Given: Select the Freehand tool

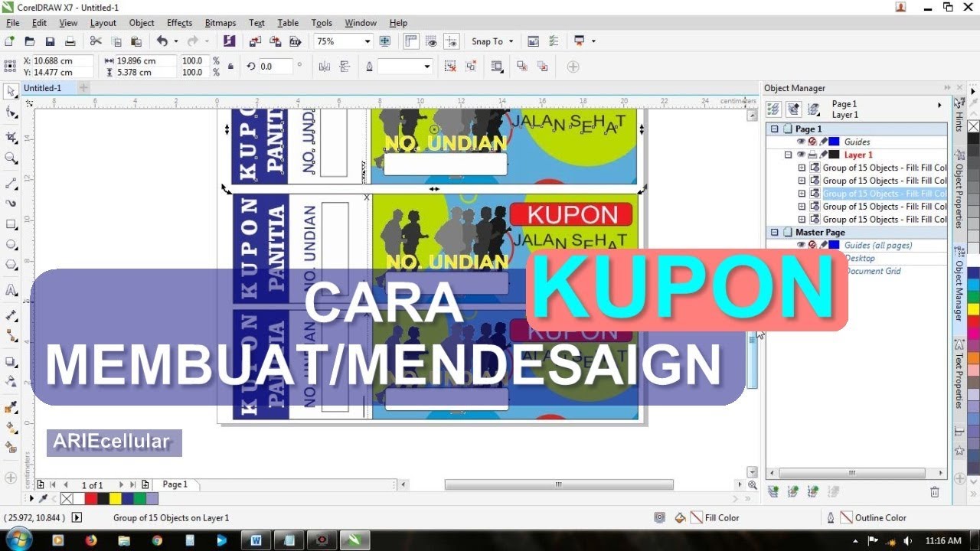Looking at the screenshot, I should coord(11,184).
